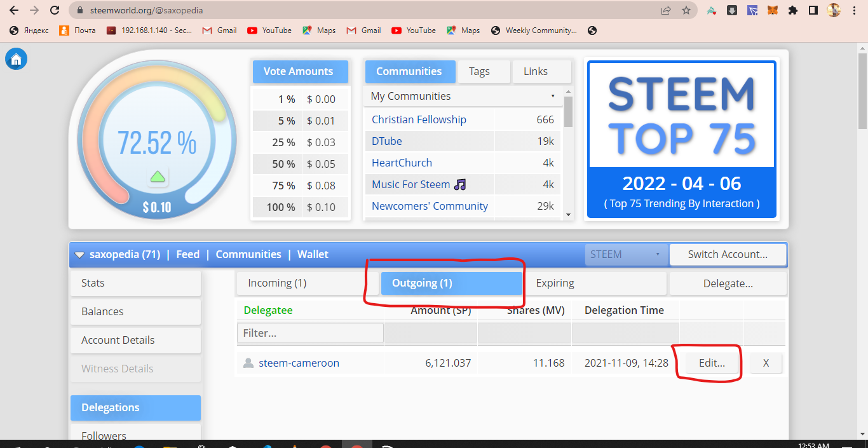
Task: Click the saxopedia (71) account name
Action: (x=125, y=254)
